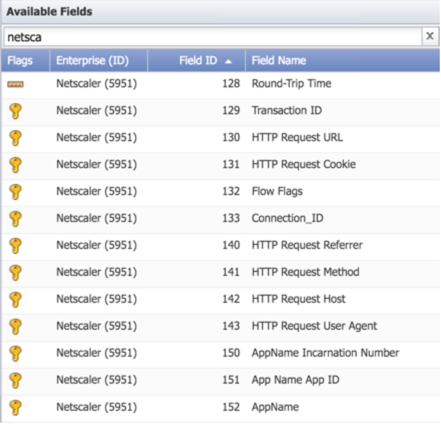Viewport: 441px width, 426px height.
Task: Click field ID 141 cell
Action: (231, 272)
